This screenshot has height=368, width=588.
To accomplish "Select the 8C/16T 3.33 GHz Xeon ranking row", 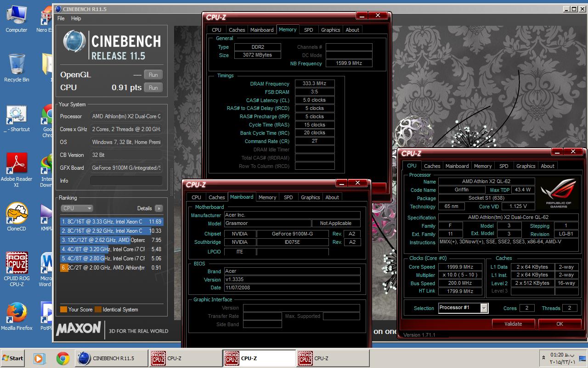I will click(x=112, y=222).
